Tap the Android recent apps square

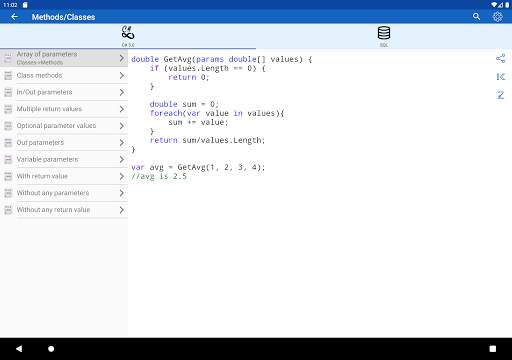493,349
